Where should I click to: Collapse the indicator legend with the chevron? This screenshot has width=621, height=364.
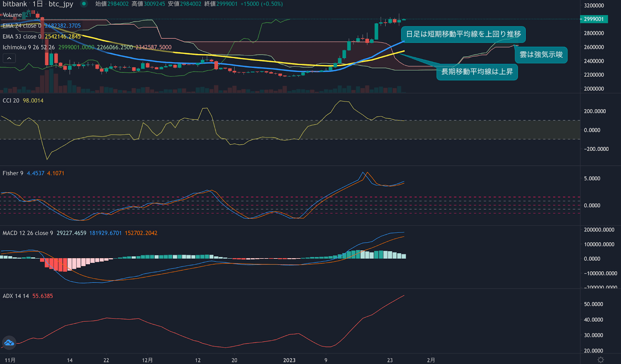point(9,58)
